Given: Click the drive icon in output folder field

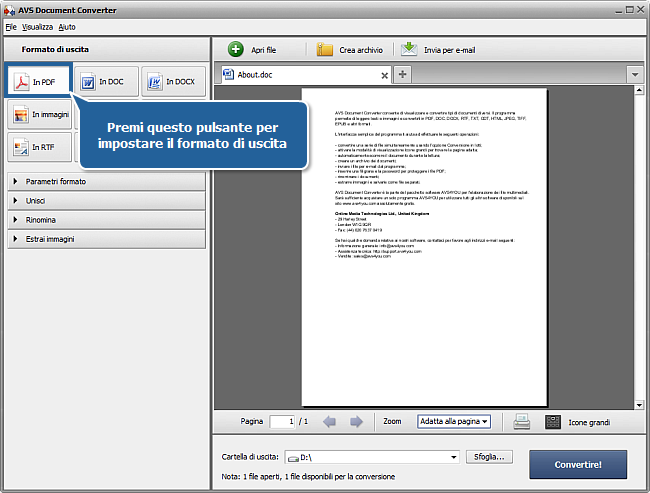Looking at the screenshot, I should 293,458.
